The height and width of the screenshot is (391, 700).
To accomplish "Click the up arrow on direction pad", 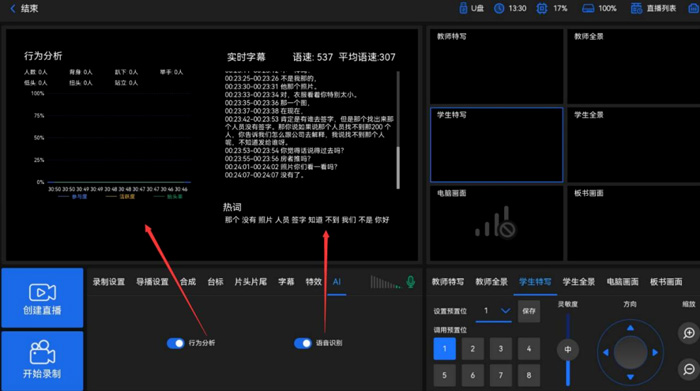I will (x=630, y=328).
